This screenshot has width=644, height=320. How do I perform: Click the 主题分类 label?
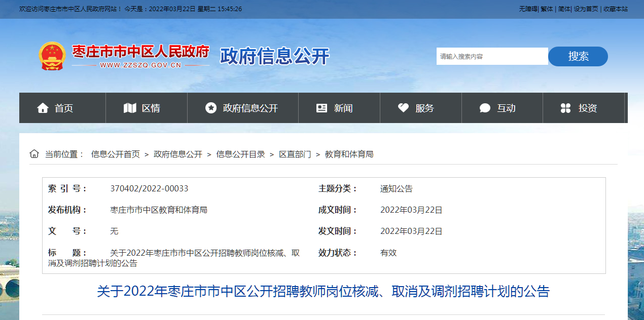coord(338,188)
